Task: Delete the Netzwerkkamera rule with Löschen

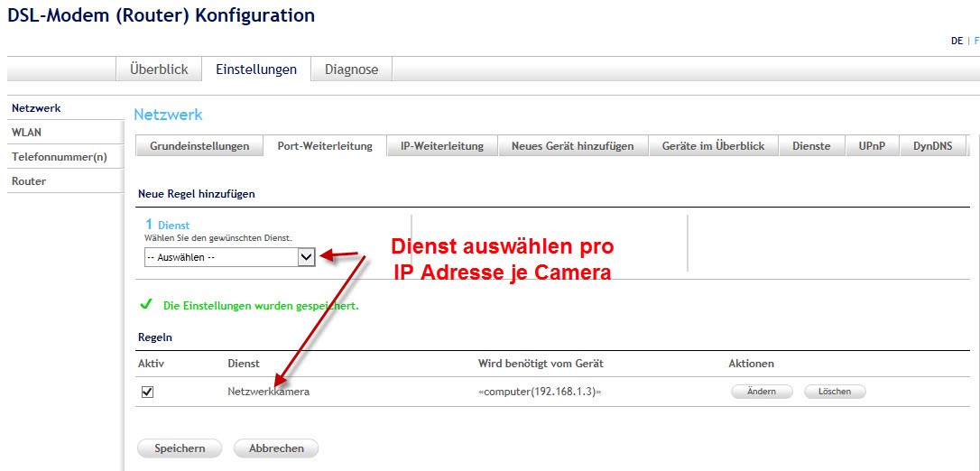Action: (x=834, y=392)
